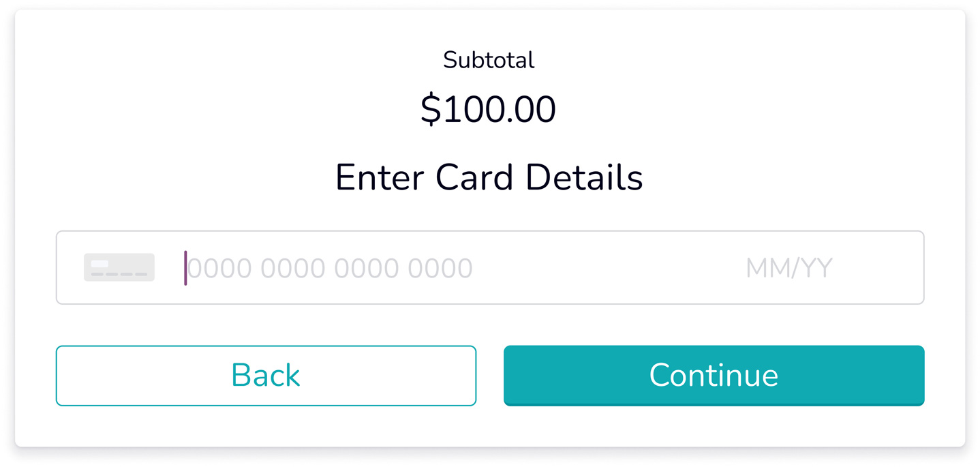The width and height of the screenshot is (980, 467).
Task: Click the 0000 0000 0000 0000 placeholder
Action: pos(330,269)
